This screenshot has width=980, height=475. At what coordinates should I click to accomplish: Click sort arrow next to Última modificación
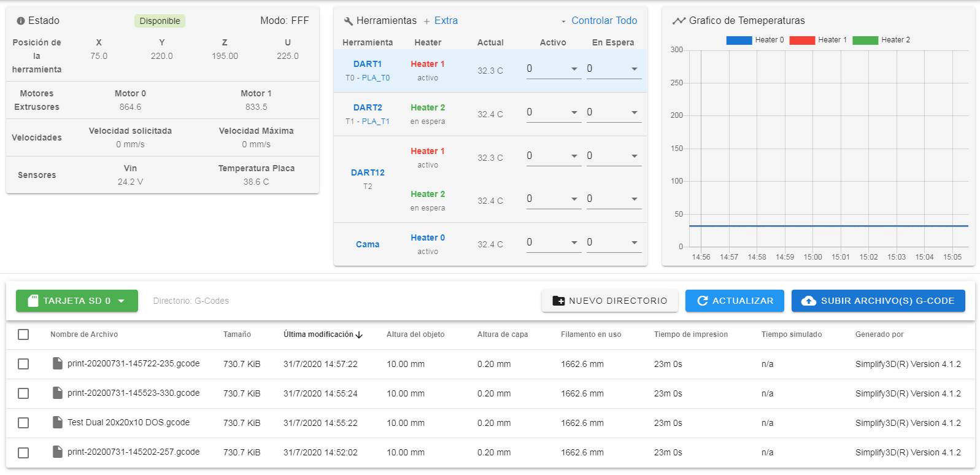point(359,335)
